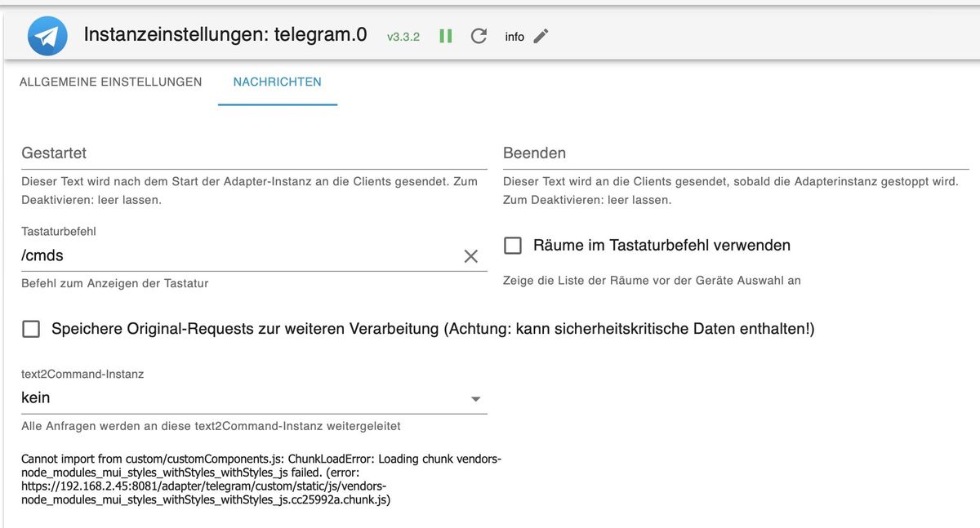Click the Telegram adapter logo icon
This screenshot has width=980, height=528.
(x=47, y=36)
